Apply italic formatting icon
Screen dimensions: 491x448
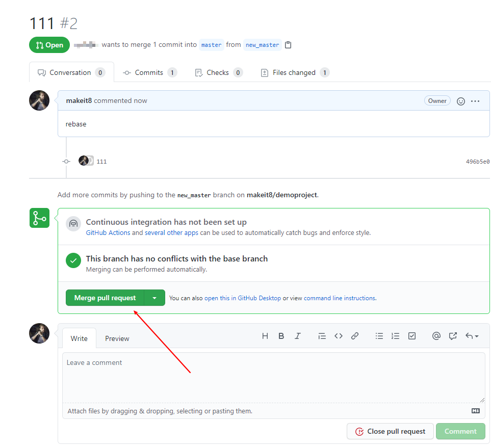point(297,336)
